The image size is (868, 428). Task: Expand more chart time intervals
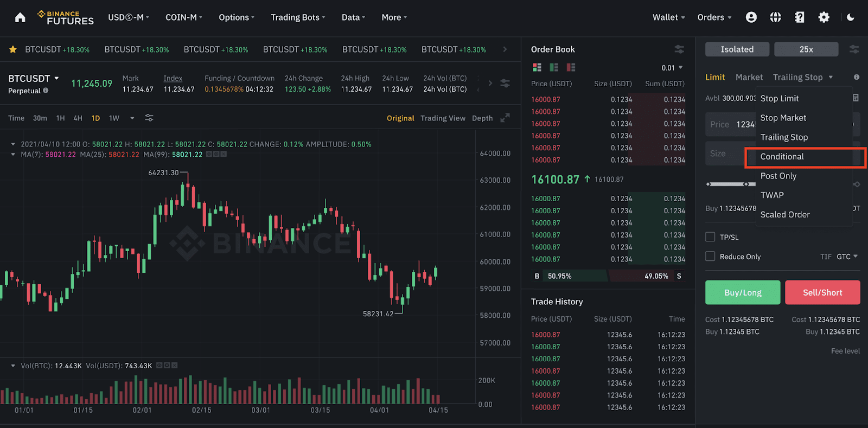point(132,118)
